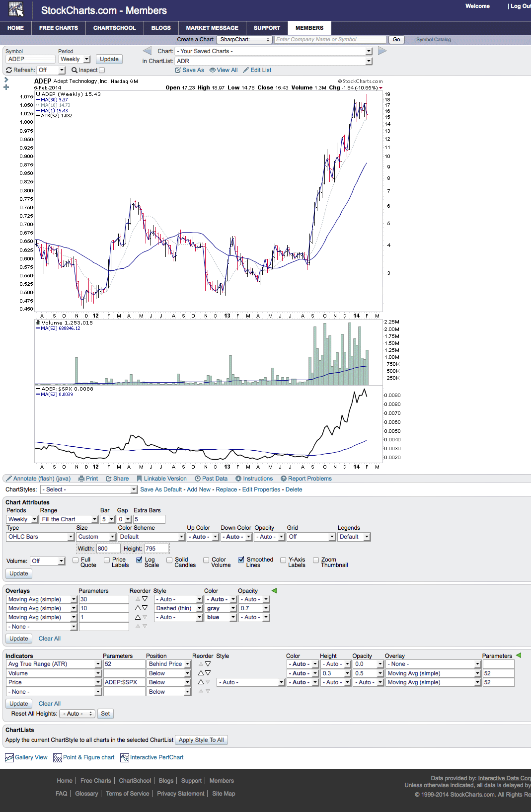Image resolution: width=531 pixels, height=812 pixels.
Task: Open the CHARTSCHOOL tab
Action: (x=115, y=28)
